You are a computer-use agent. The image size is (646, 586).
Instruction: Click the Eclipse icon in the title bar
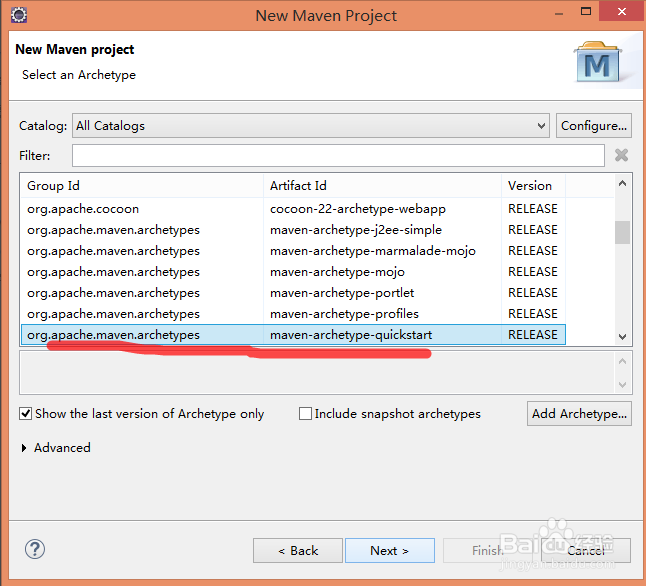coord(19,15)
